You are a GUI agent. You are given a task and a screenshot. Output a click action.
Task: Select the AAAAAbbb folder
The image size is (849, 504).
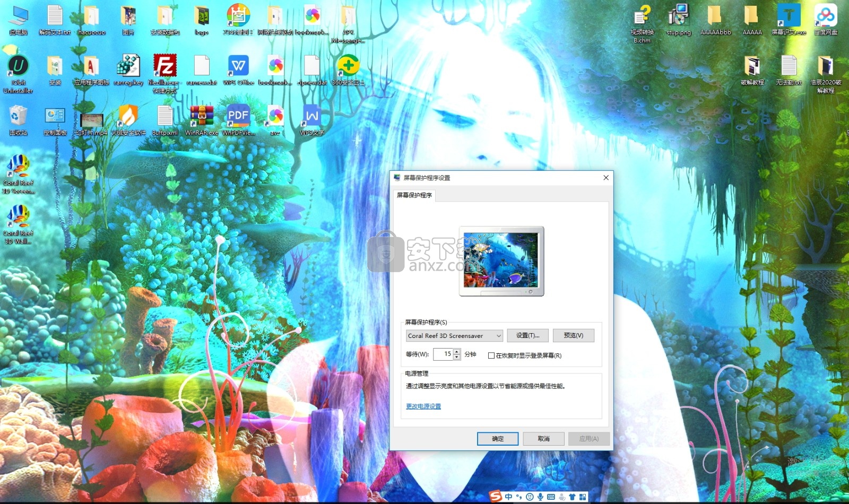click(715, 20)
